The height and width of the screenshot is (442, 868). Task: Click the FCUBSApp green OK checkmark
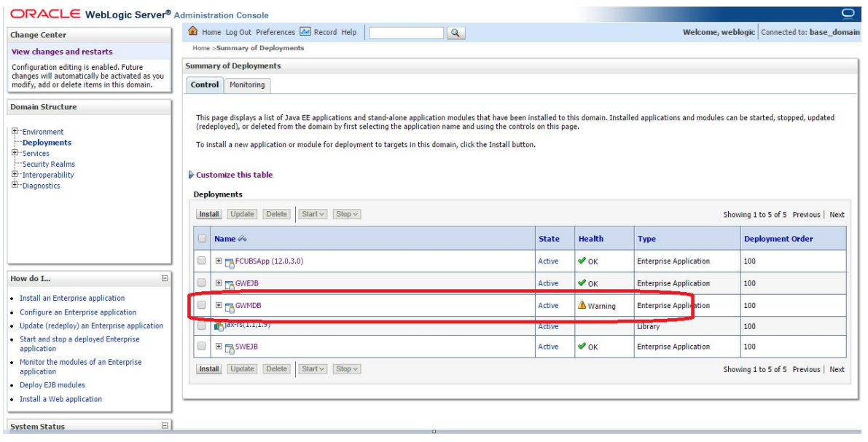point(582,261)
